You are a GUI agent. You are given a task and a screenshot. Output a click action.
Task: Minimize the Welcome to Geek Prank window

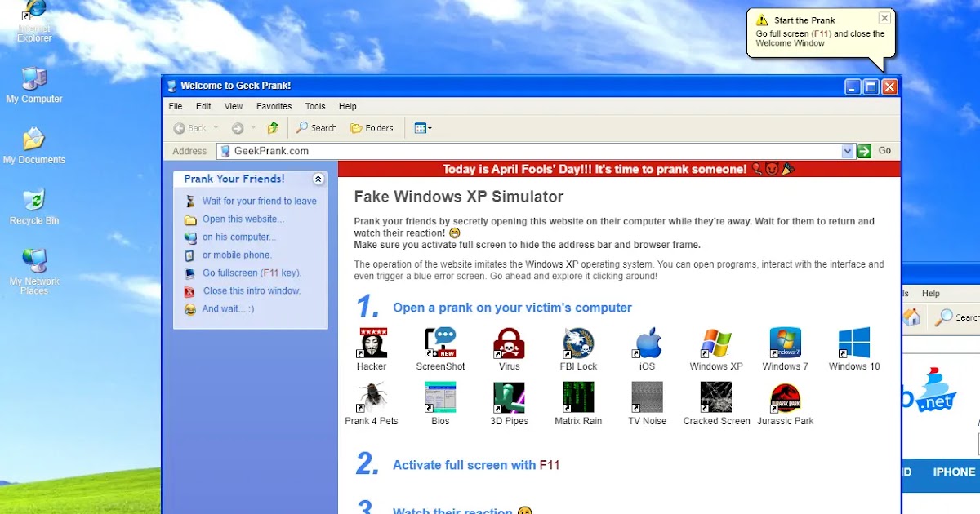tap(853, 86)
